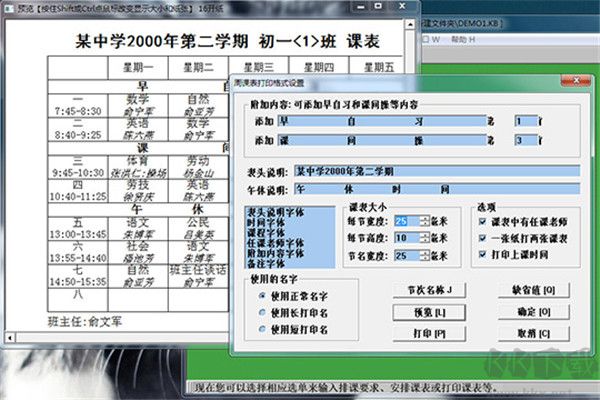This screenshot has height=400, width=600.
Task: Confirm settings with the 确定 button
Action: [530, 312]
